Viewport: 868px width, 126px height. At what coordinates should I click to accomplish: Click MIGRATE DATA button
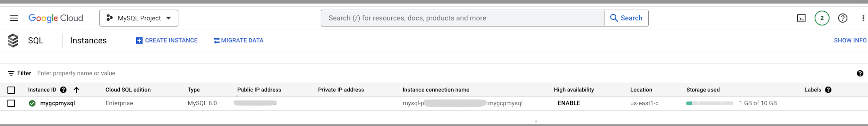[x=239, y=40]
